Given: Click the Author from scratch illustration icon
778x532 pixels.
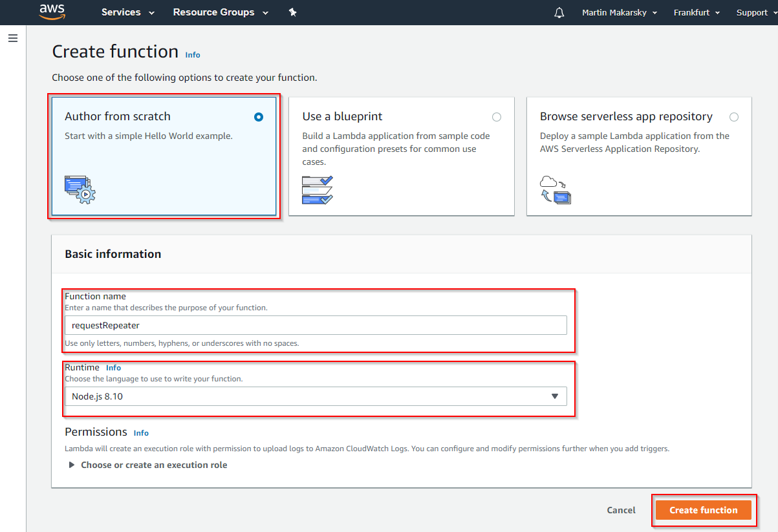Looking at the screenshot, I should point(80,190).
